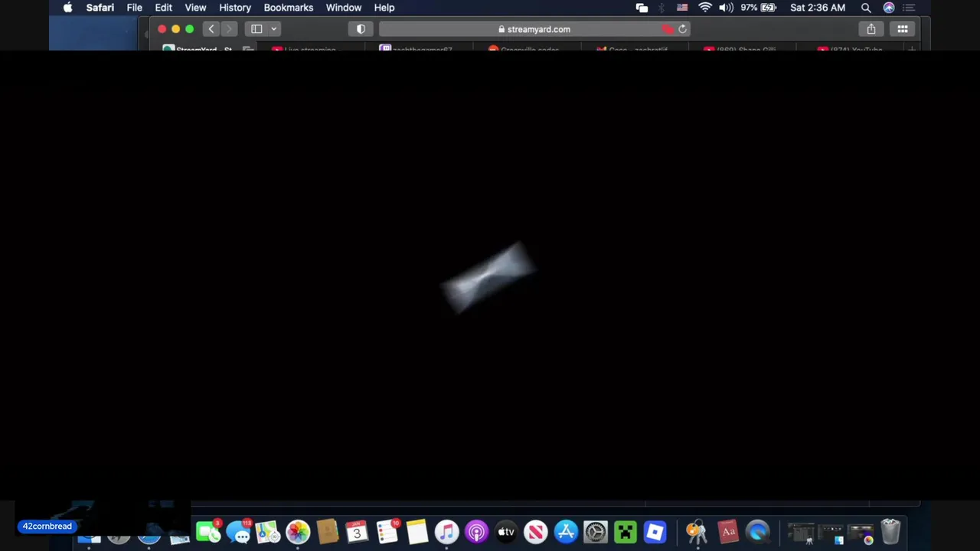Click the 42cornbread name label
Screen dimensions: 980x551
tap(47, 527)
